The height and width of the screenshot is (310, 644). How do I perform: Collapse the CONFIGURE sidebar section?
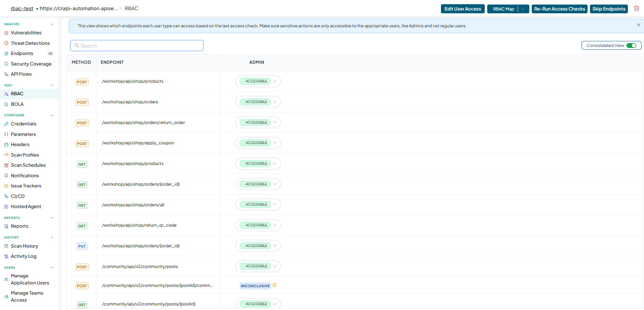click(x=52, y=115)
